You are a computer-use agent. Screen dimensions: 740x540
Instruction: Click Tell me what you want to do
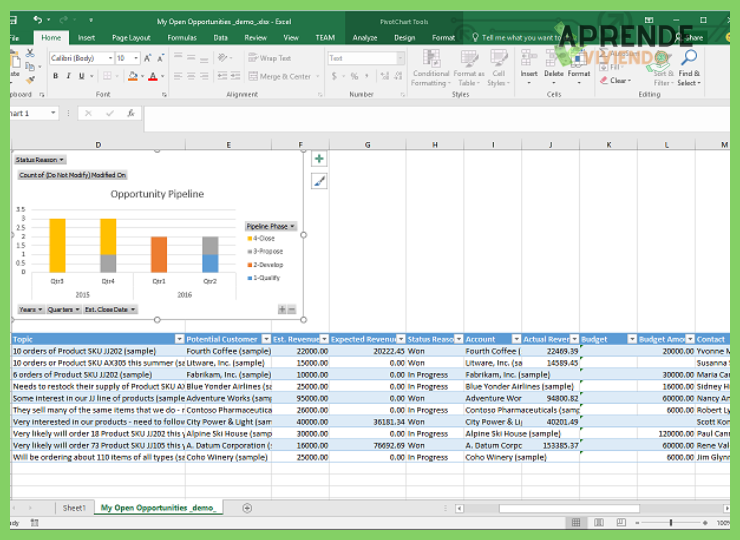[517, 37]
